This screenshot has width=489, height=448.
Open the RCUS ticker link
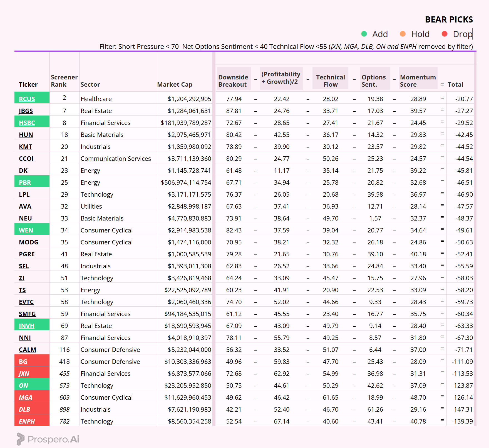[x=27, y=99]
